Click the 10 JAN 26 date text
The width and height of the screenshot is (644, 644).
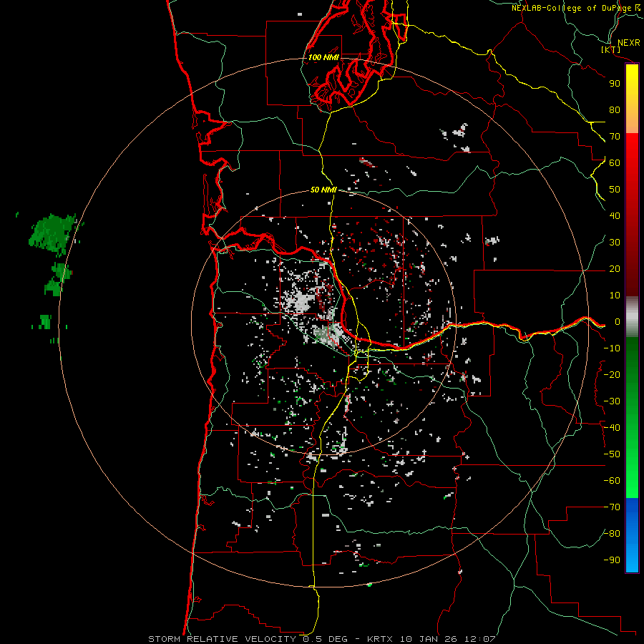point(429,639)
